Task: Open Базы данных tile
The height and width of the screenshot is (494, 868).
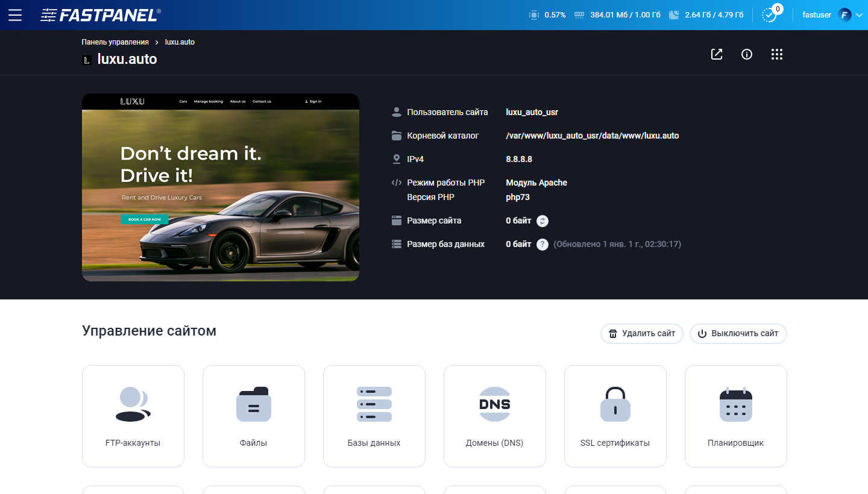Action: (374, 416)
